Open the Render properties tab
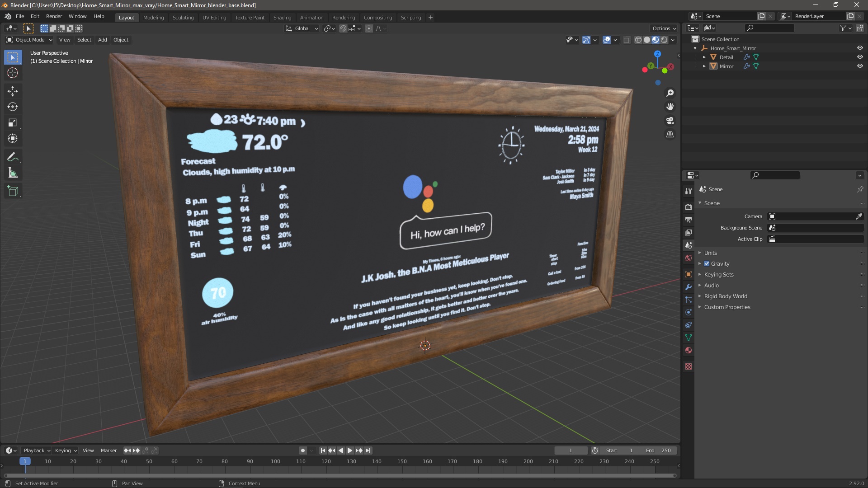This screenshot has height=488, width=868. click(x=689, y=207)
